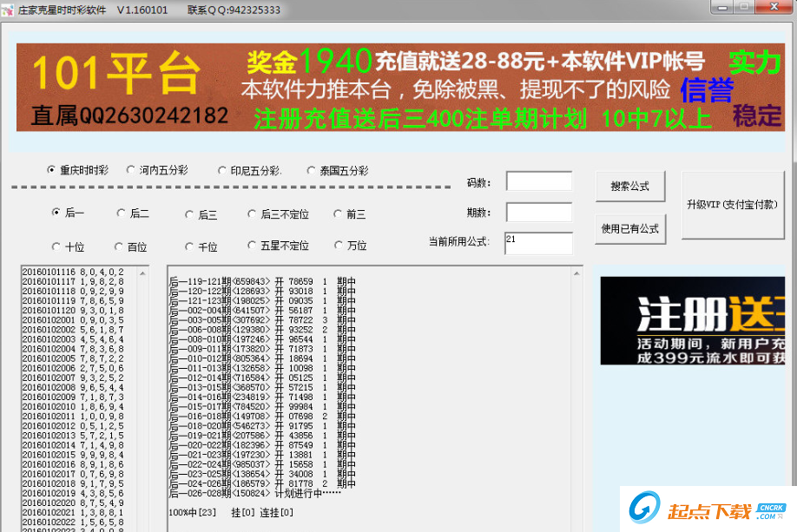Click the 搜索公式 button

point(630,187)
